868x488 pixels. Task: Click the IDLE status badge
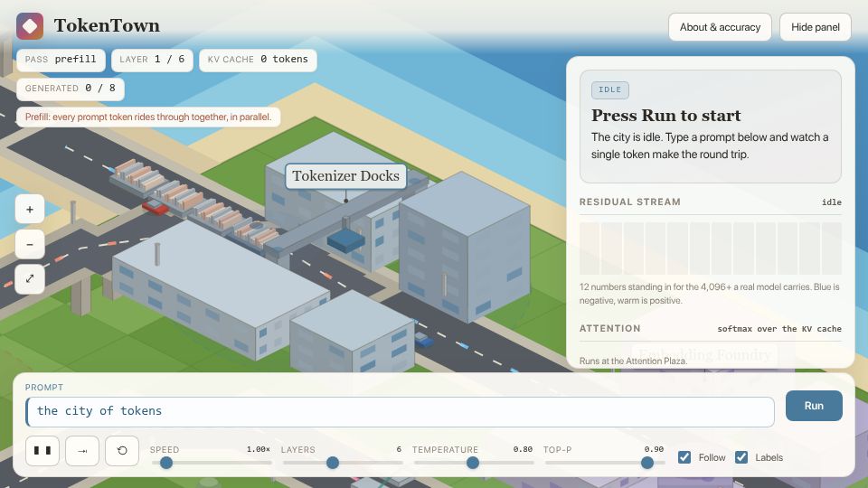coord(610,89)
